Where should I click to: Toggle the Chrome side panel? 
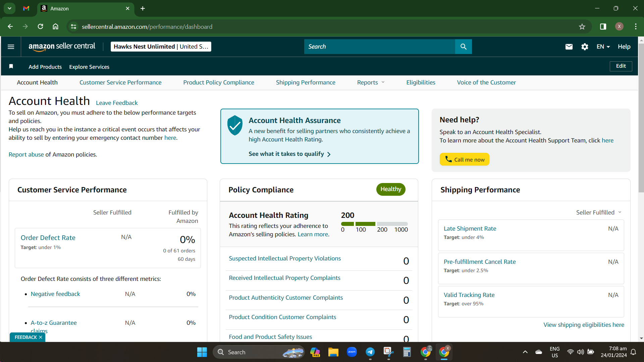(x=603, y=26)
